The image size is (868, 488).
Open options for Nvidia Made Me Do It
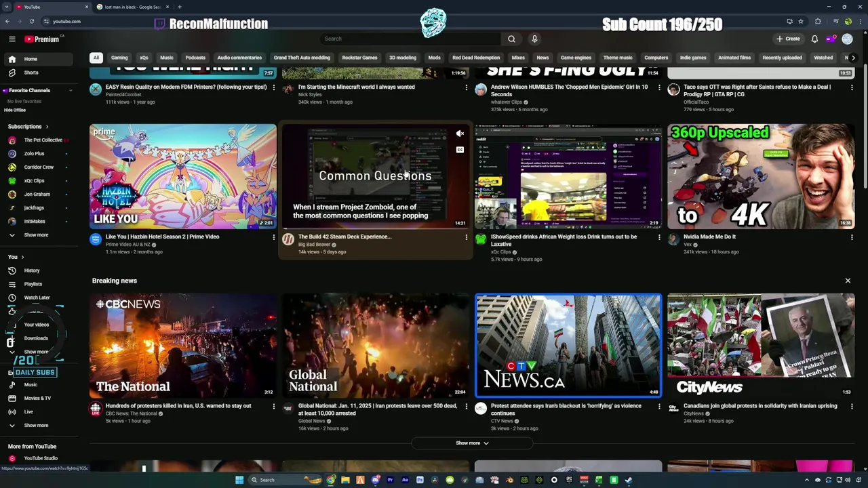851,237
